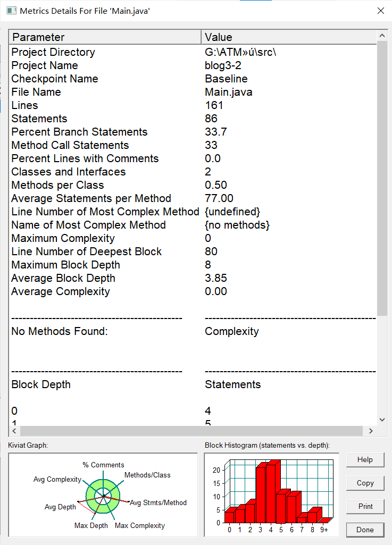392x545 pixels.
Task: Click the value '3.85'
Action: (215, 278)
